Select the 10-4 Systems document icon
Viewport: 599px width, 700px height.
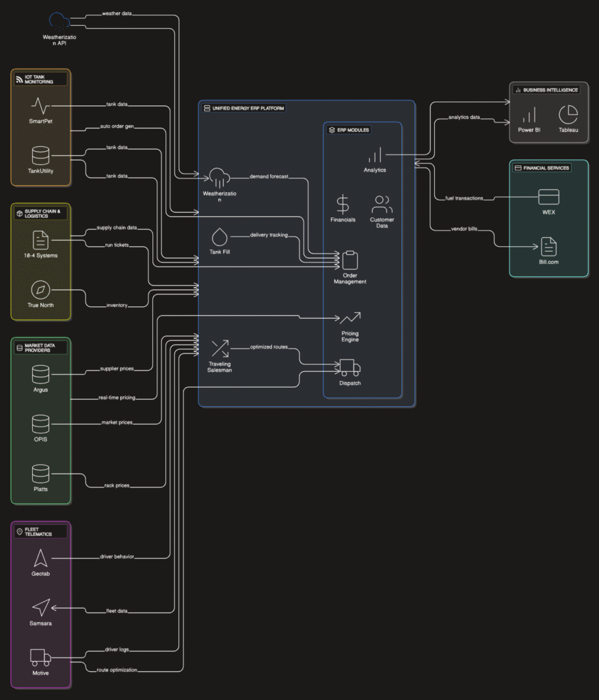pos(40,240)
